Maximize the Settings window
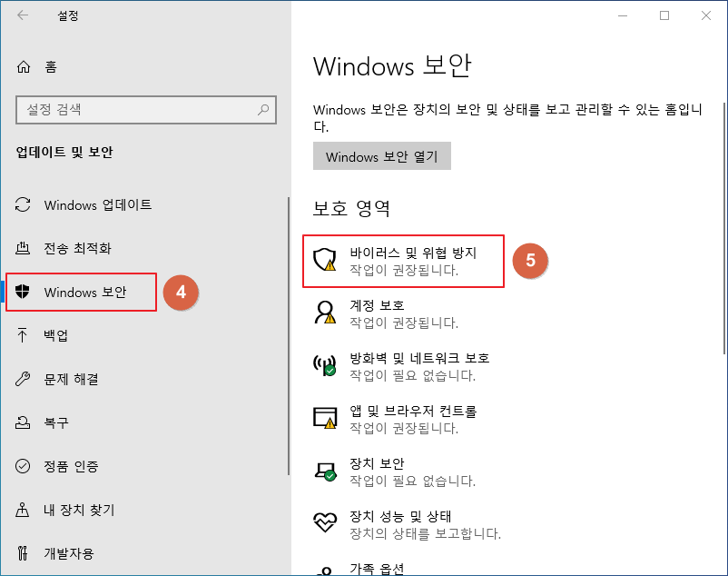 point(664,15)
